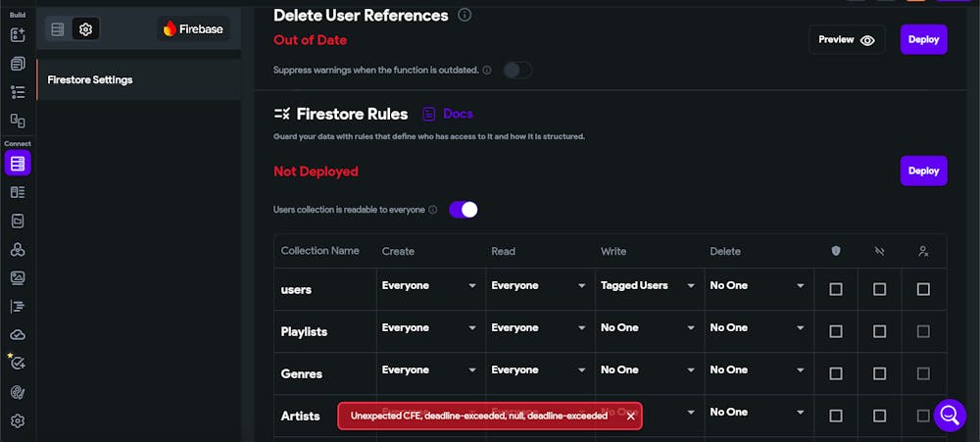Select Firestore Settings in side panel
Viewport: 980px width, 442px height.
tap(90, 79)
